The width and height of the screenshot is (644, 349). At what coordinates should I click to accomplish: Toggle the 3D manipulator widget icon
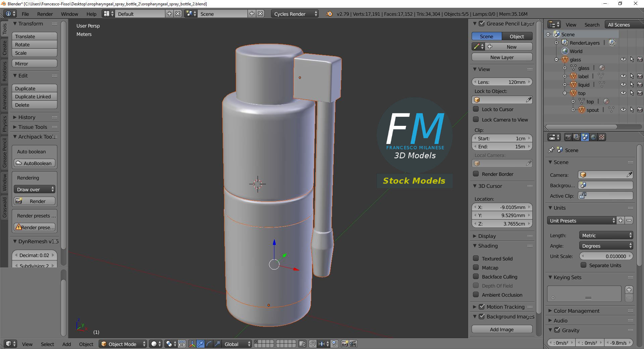pyautogui.click(x=192, y=344)
